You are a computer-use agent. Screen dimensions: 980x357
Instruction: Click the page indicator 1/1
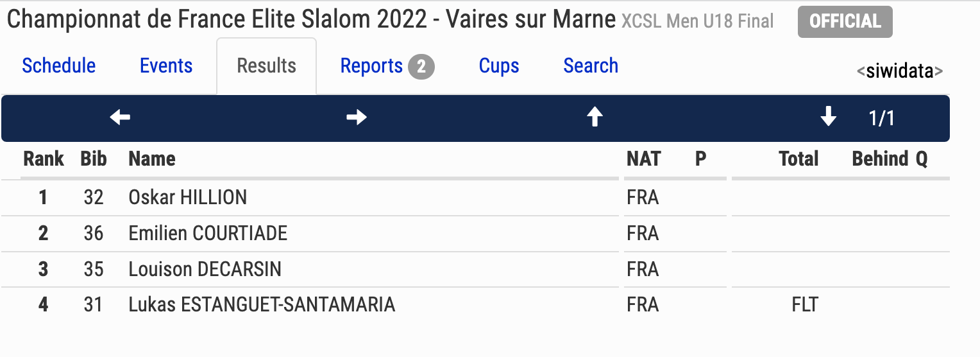pos(882,118)
